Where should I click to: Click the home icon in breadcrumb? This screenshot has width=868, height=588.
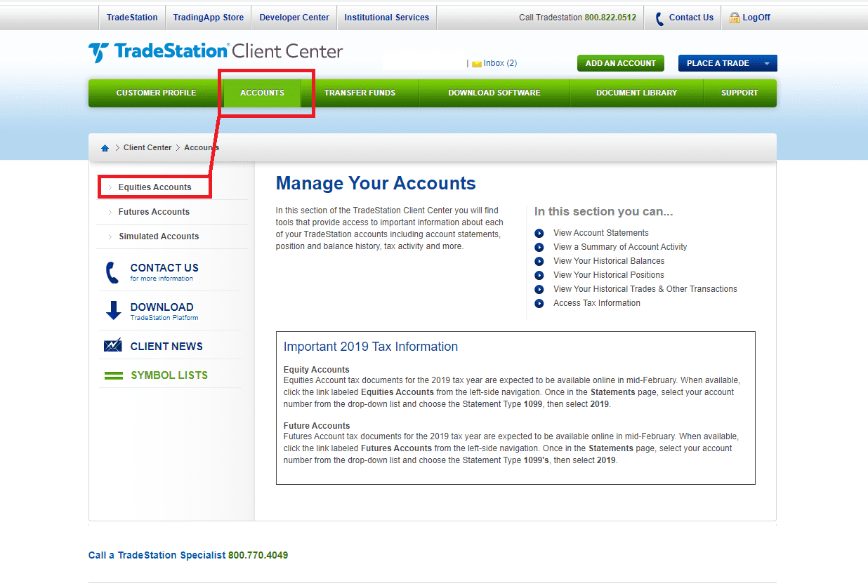105,148
